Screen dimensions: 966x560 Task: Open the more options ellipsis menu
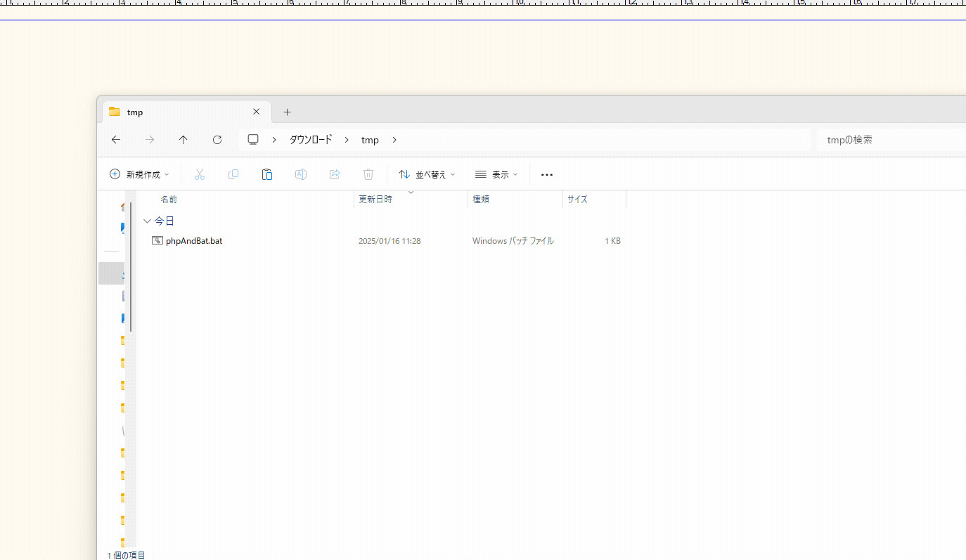pos(547,174)
